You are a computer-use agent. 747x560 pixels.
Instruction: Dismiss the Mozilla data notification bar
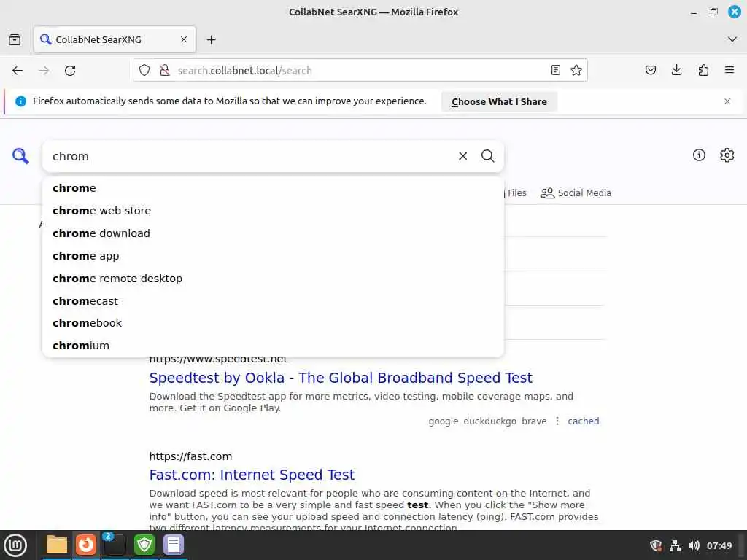pos(727,101)
